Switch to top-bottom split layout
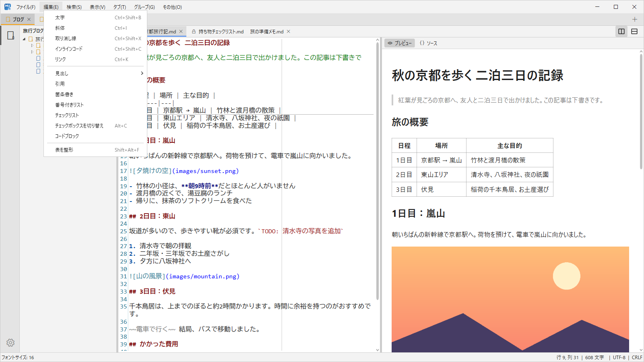Screen dimensions: 644x362 (x=634, y=31)
